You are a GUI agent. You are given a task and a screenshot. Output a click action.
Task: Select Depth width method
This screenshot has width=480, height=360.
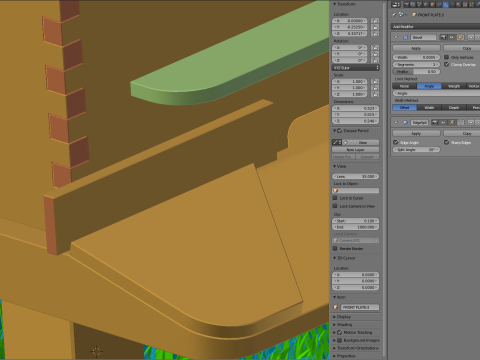[454, 107]
